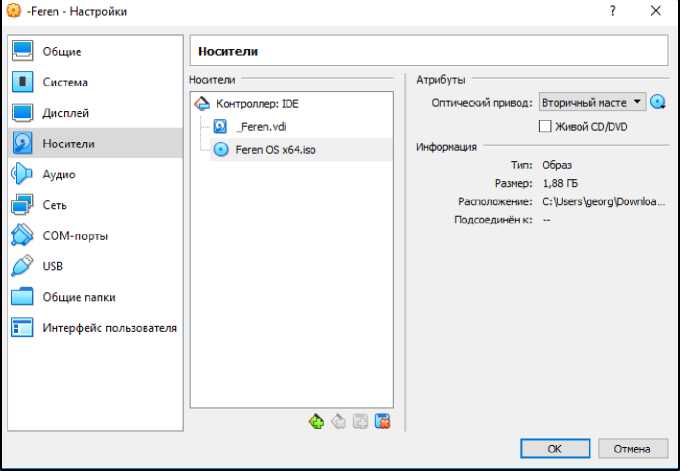Click the COM-порты connector icon
This screenshot has width=680, height=471.
22,236
